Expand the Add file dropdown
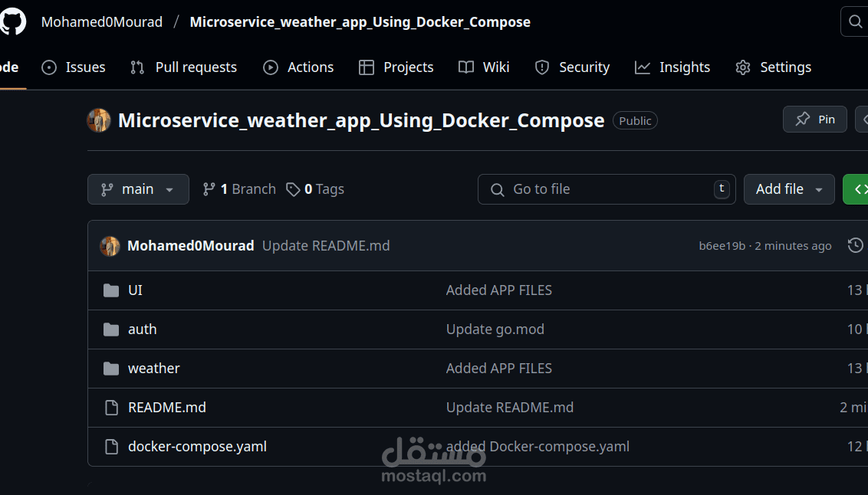Viewport: 868px width, 495px height. click(789, 189)
